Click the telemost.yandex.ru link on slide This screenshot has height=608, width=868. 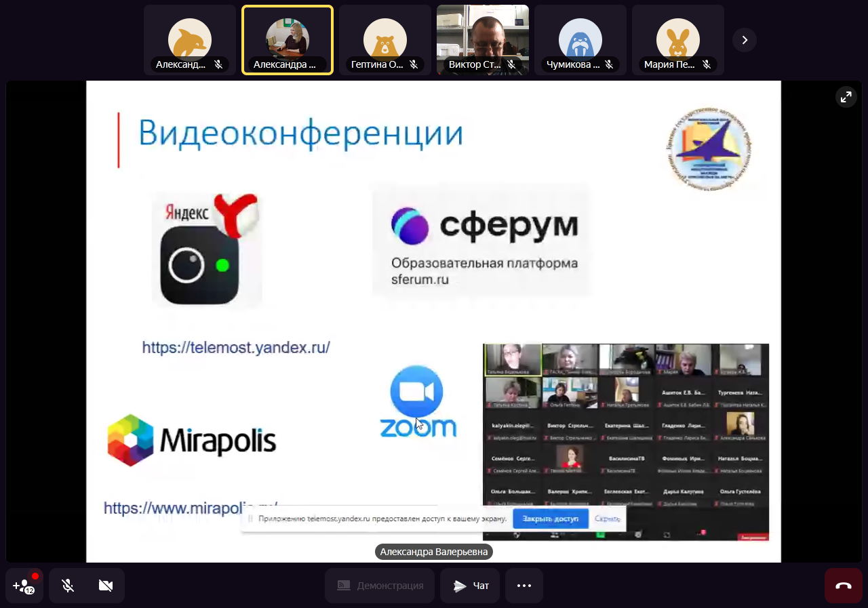tap(236, 348)
